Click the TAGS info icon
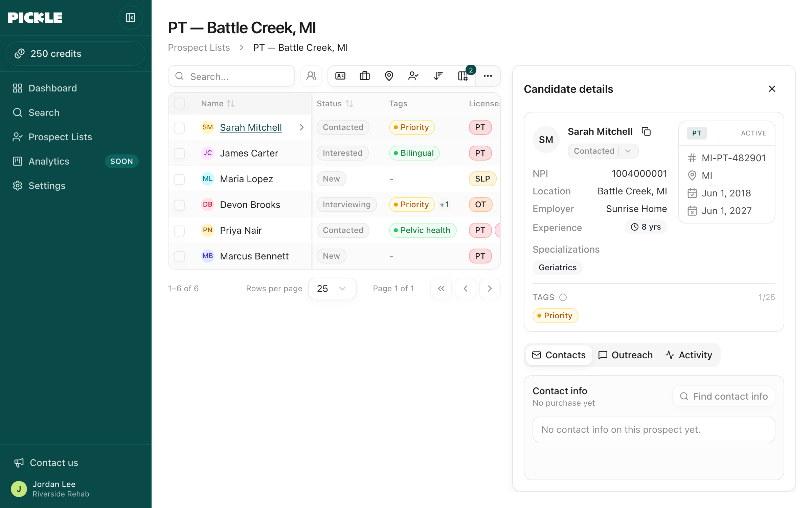The height and width of the screenshot is (508, 812). click(563, 297)
